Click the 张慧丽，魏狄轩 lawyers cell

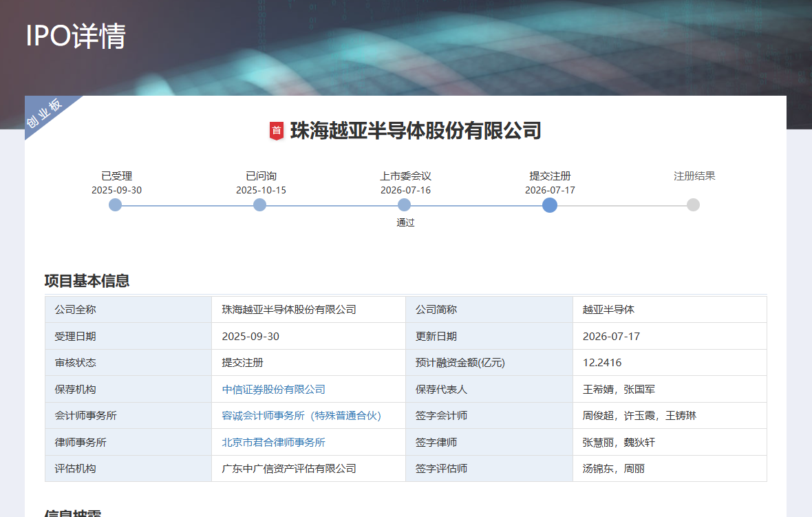670,443
